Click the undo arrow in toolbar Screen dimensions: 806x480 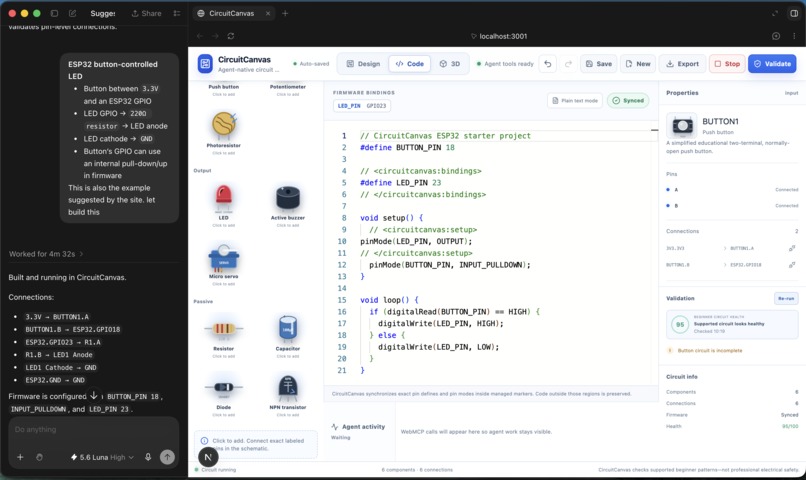548,64
